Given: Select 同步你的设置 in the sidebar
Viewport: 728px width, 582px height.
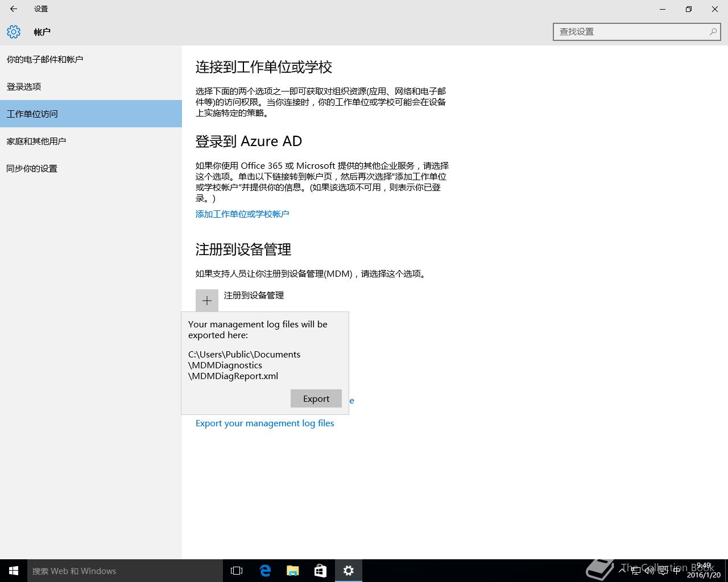Looking at the screenshot, I should (91, 168).
